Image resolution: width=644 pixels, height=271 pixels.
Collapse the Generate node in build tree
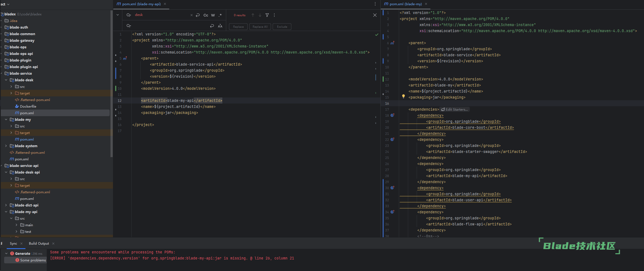(6, 253)
